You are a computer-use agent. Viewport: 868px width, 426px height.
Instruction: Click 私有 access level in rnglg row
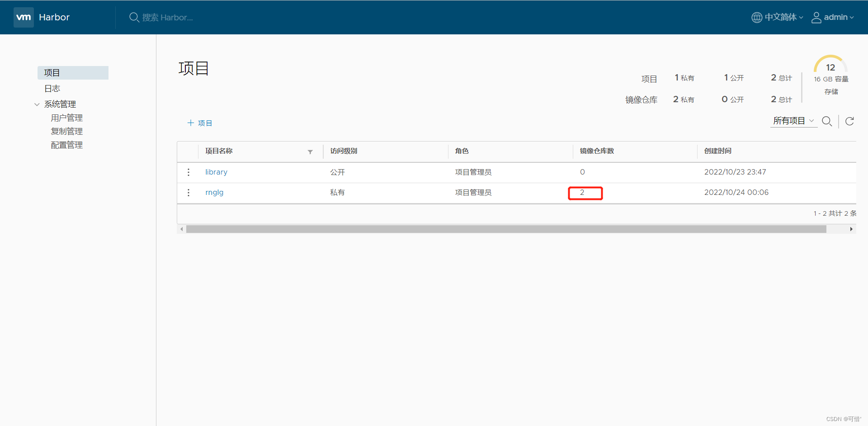(337, 193)
